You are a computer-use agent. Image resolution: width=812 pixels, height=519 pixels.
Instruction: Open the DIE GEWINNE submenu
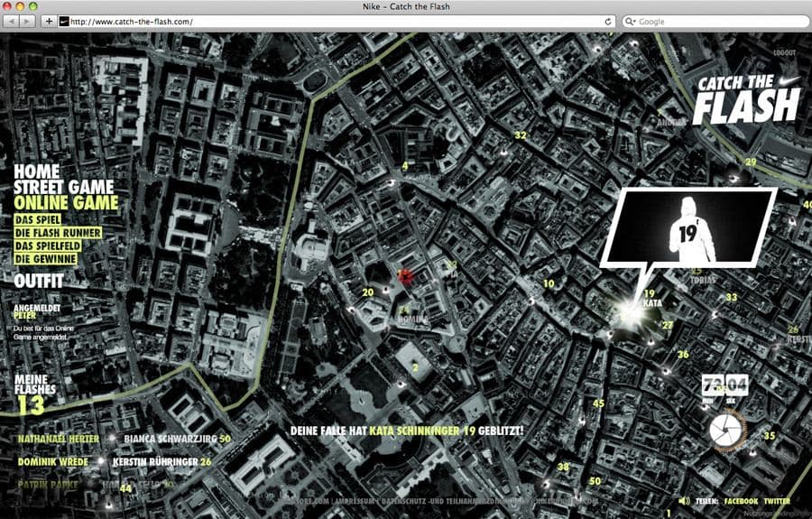pyautogui.click(x=46, y=259)
